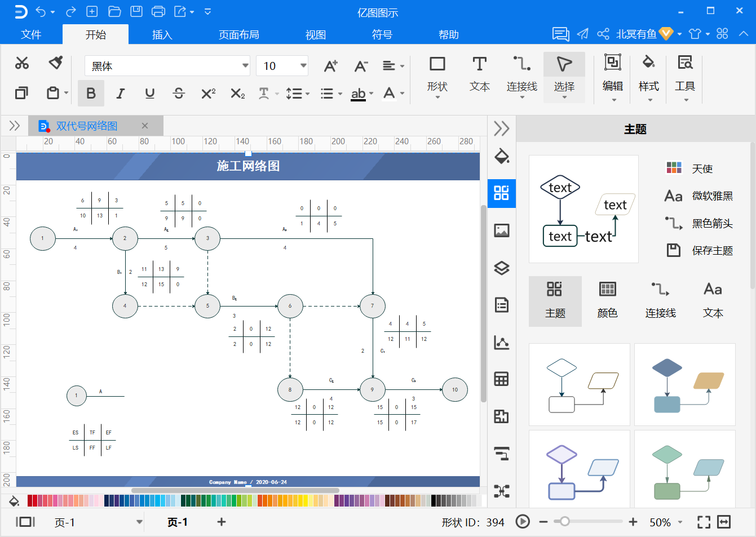The image size is (756, 537).
Task: Toggle italic text formatting
Action: [120, 94]
